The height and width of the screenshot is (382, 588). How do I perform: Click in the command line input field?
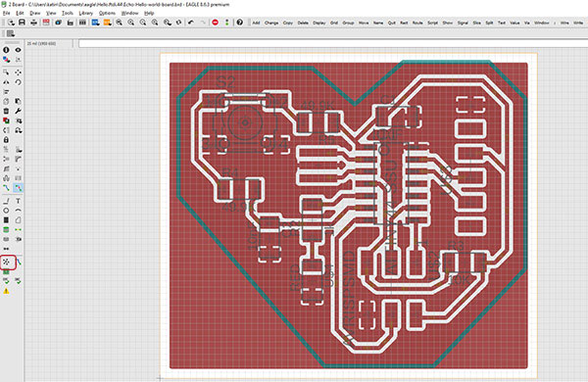[x=333, y=44]
